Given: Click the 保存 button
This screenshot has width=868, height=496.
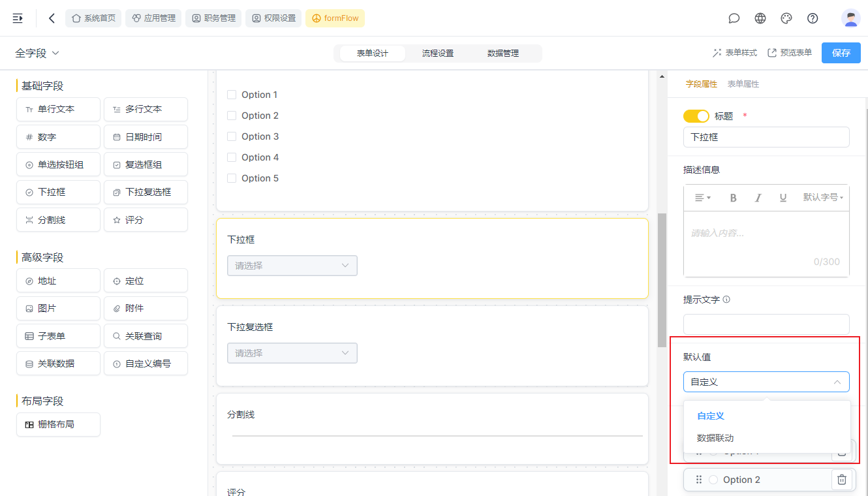Looking at the screenshot, I should click(841, 53).
